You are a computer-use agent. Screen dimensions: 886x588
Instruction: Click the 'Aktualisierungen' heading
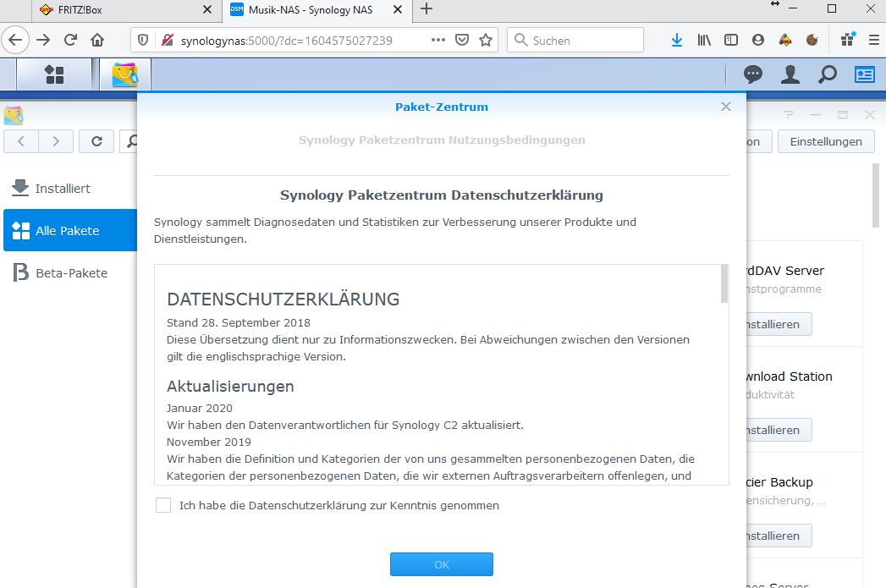230,387
